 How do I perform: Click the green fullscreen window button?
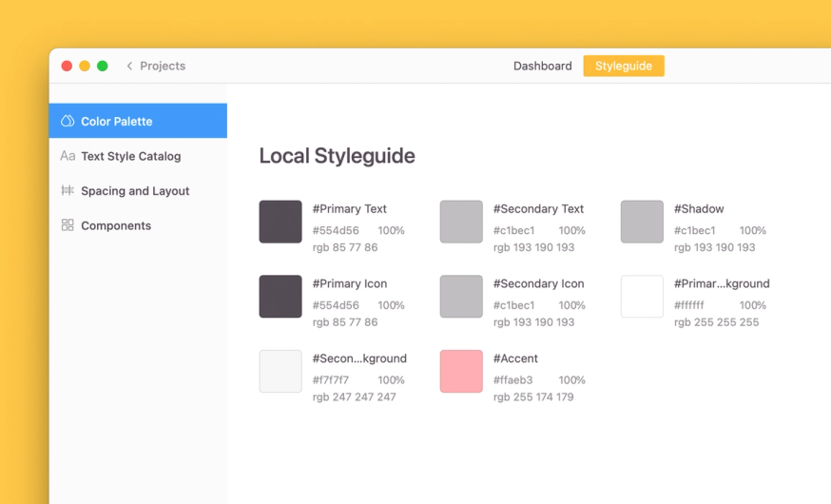[103, 66]
